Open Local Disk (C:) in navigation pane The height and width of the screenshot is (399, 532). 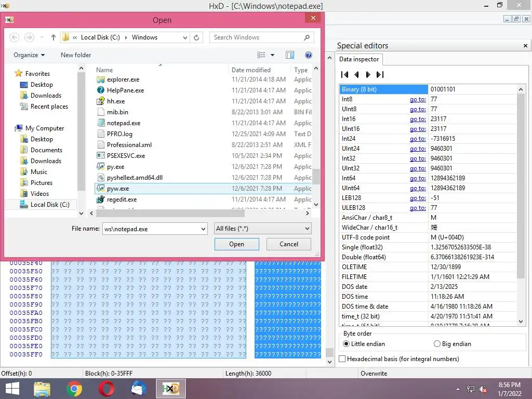point(50,205)
